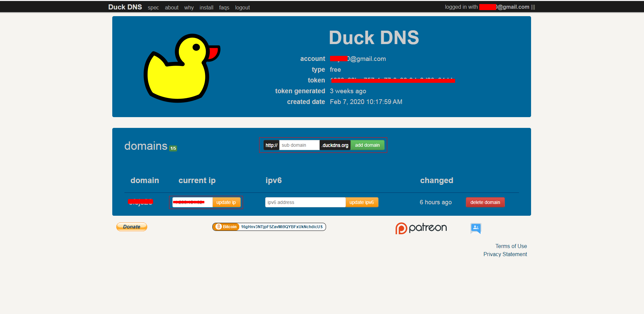Click the delete domain button
Screen dimensions: 644x314
(485, 202)
